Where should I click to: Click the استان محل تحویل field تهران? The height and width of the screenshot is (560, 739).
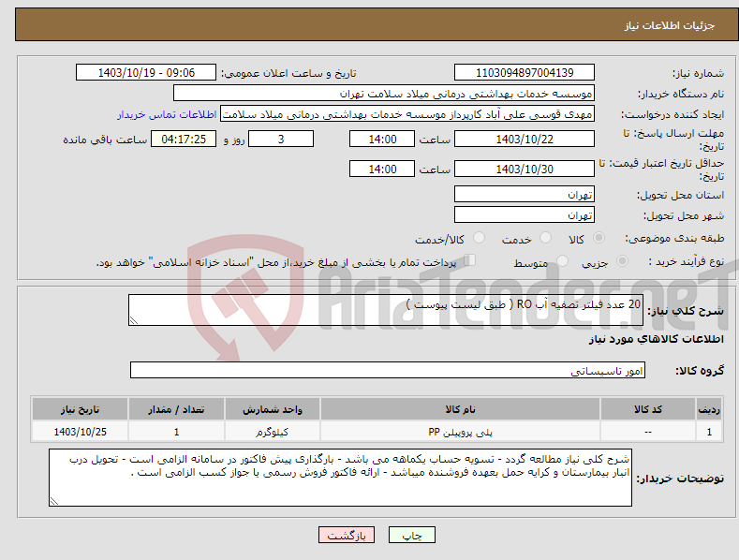pos(525,194)
